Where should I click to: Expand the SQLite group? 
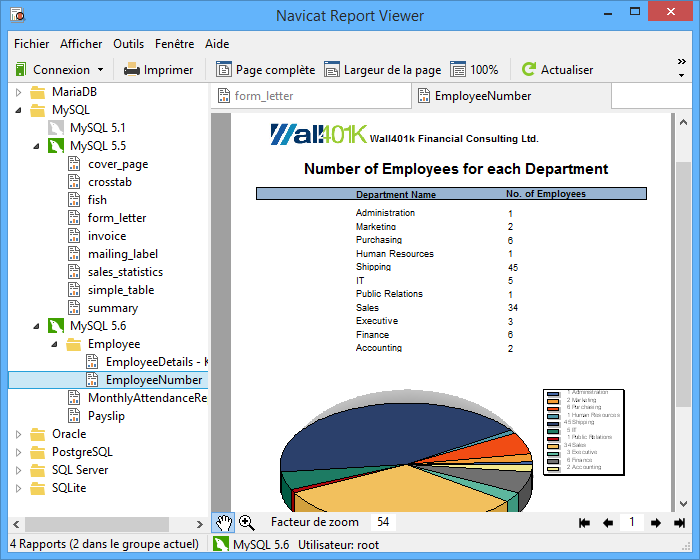18,488
